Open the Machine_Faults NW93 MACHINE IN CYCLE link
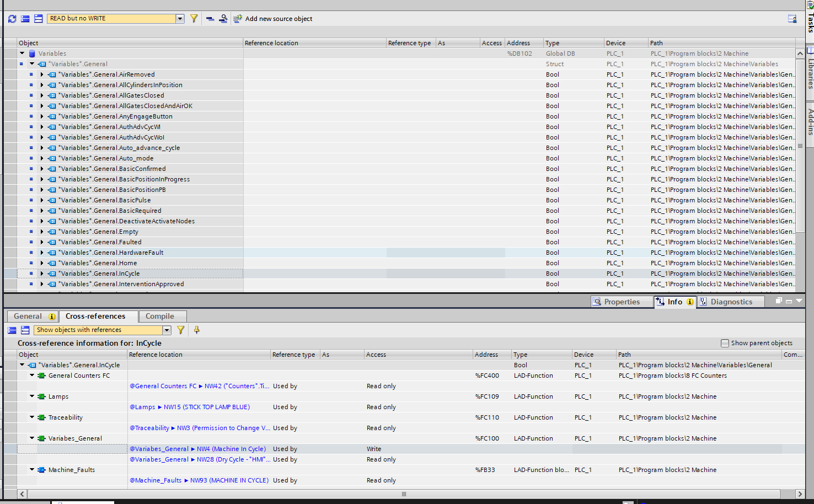Image resolution: width=814 pixels, height=504 pixels. coord(199,480)
